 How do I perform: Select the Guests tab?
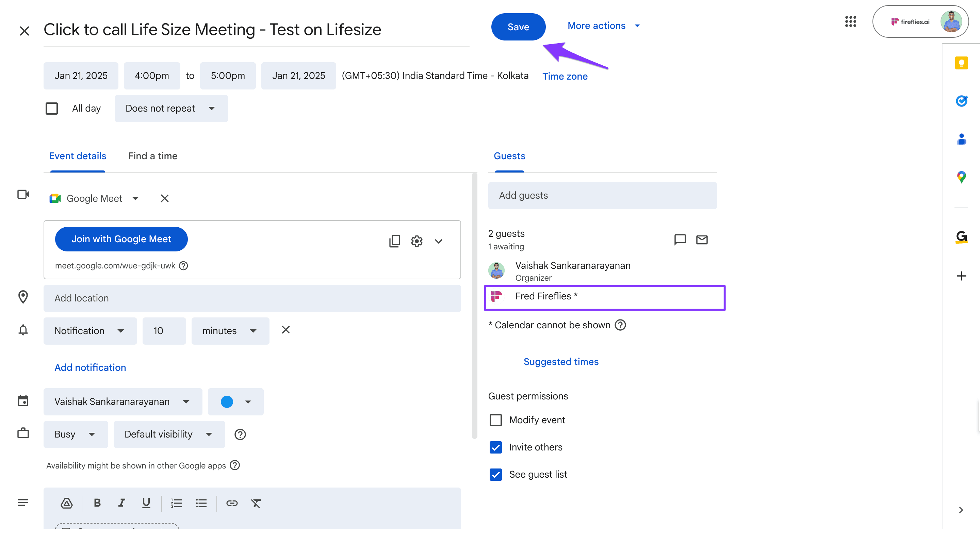(x=509, y=156)
